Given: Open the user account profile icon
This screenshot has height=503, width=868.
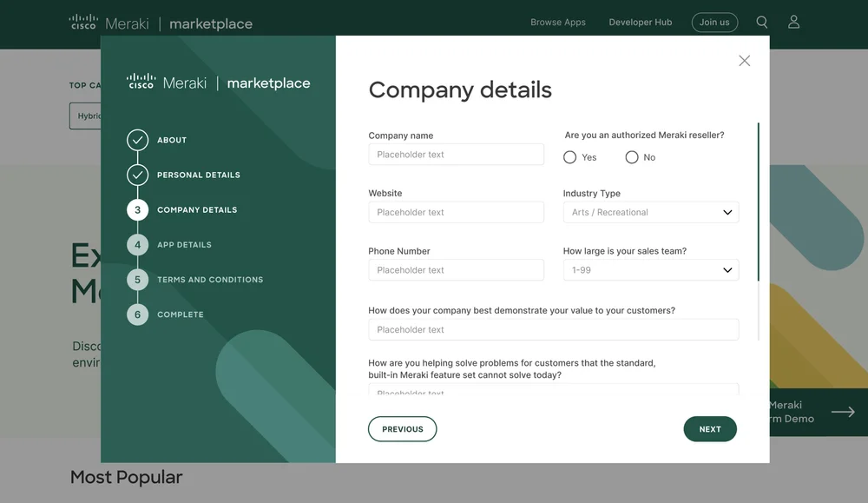Looking at the screenshot, I should click(x=793, y=23).
